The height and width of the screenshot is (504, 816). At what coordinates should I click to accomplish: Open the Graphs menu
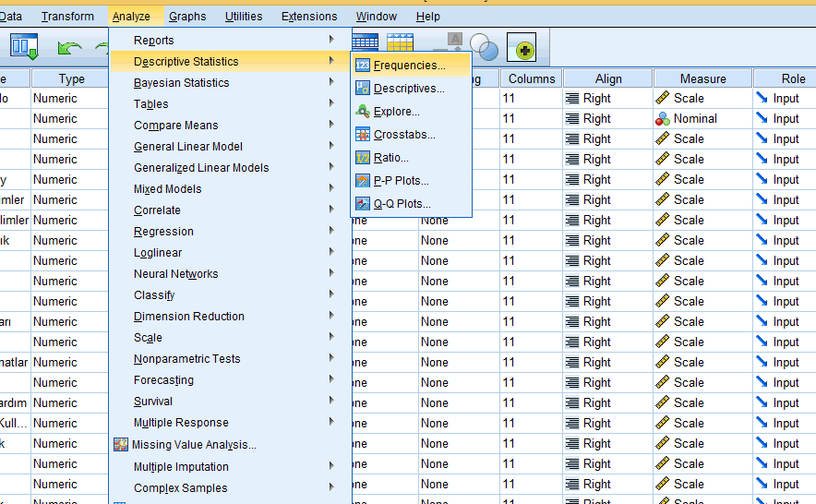tap(187, 16)
